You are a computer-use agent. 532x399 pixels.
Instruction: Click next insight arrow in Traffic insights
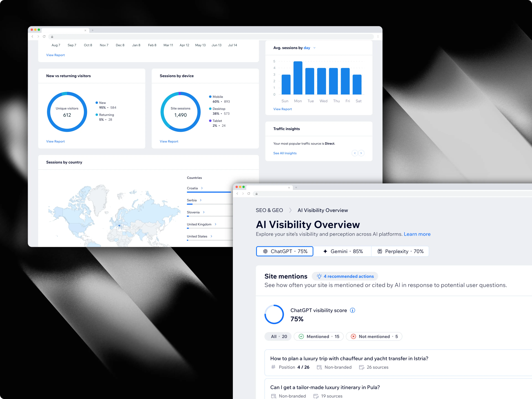(361, 153)
